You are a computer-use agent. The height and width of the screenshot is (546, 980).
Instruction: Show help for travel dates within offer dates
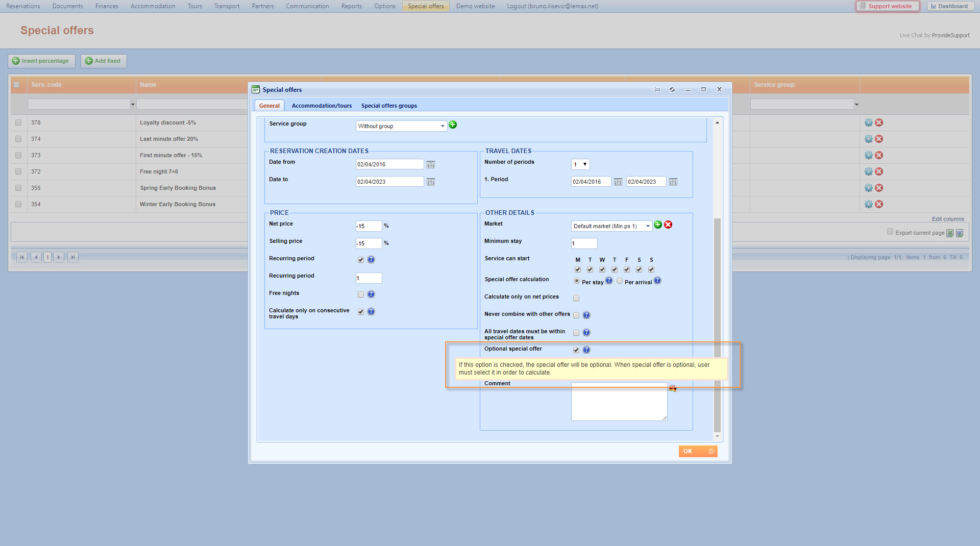[586, 332]
